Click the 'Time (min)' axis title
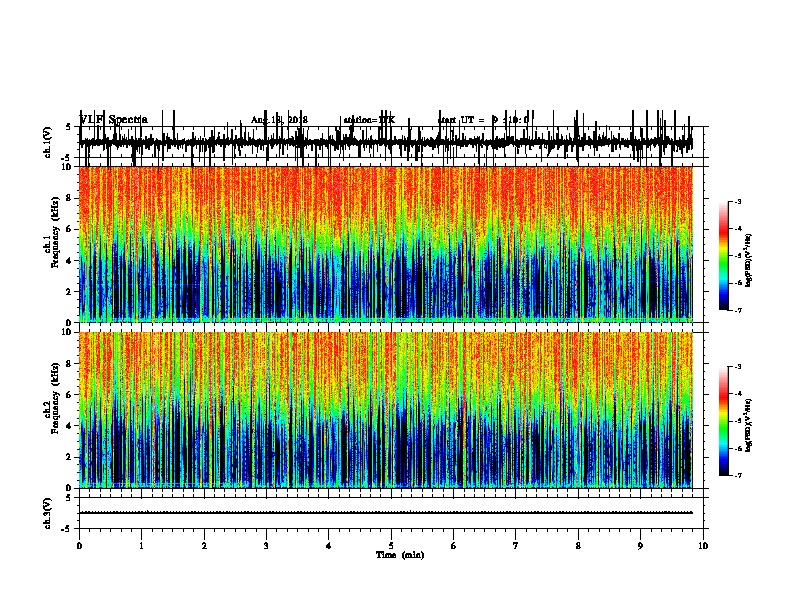792x612 pixels. coord(400,555)
